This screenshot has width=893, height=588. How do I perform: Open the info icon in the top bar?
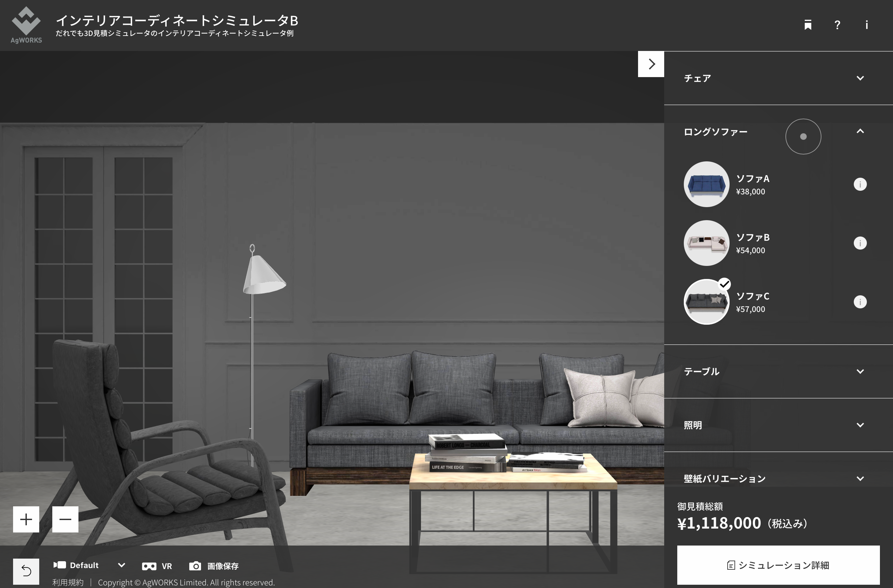(x=867, y=25)
